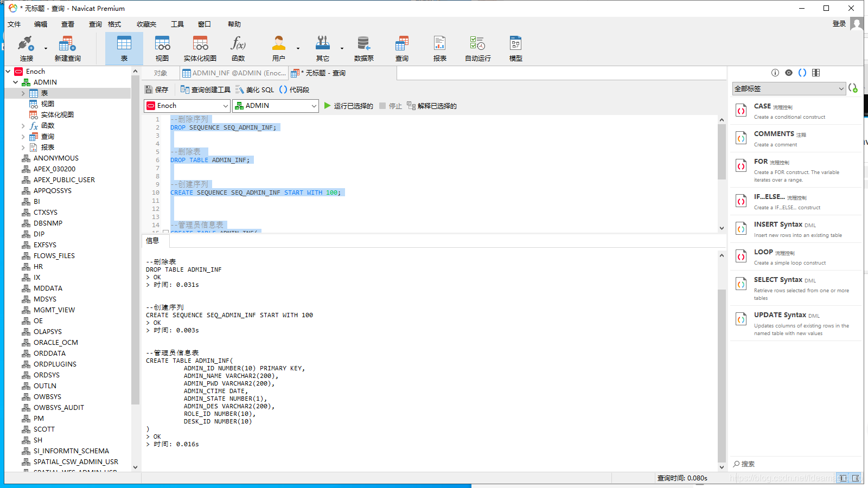Select the INSERT Syntax snippet
The image size is (868, 488).
click(796, 229)
